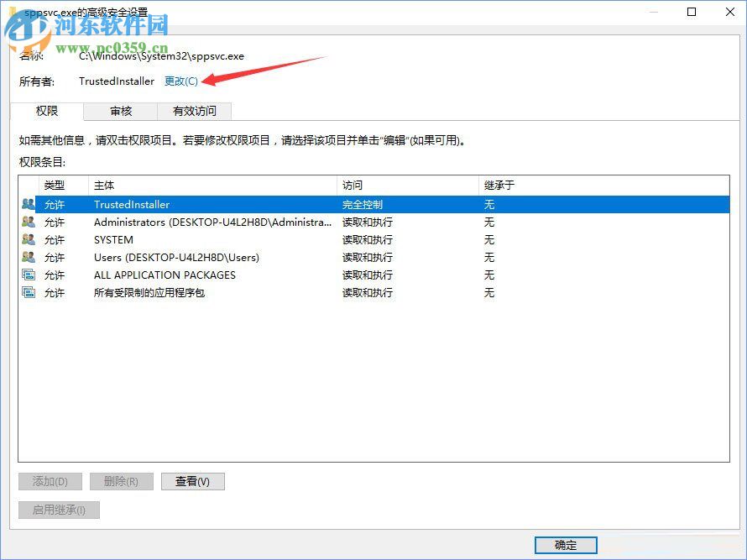Click the Users group icon
Image resolution: width=747 pixels, height=560 pixels.
click(x=28, y=257)
